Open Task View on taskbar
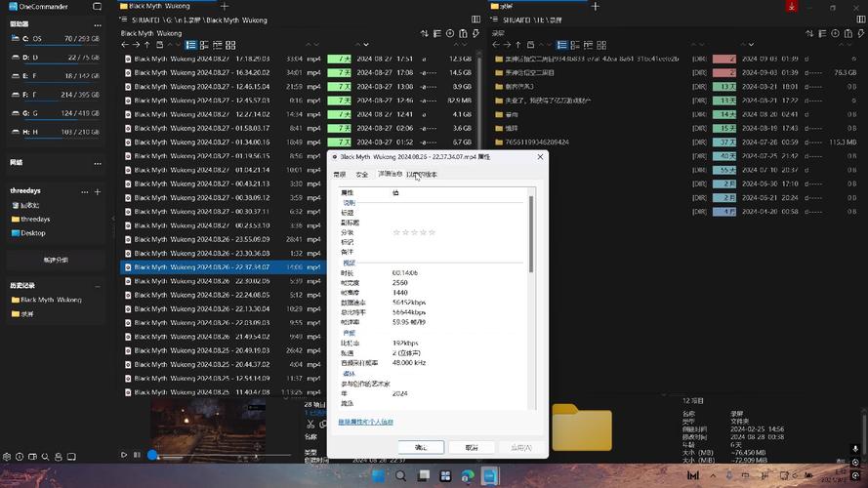The width and height of the screenshot is (868, 488). click(x=424, y=476)
